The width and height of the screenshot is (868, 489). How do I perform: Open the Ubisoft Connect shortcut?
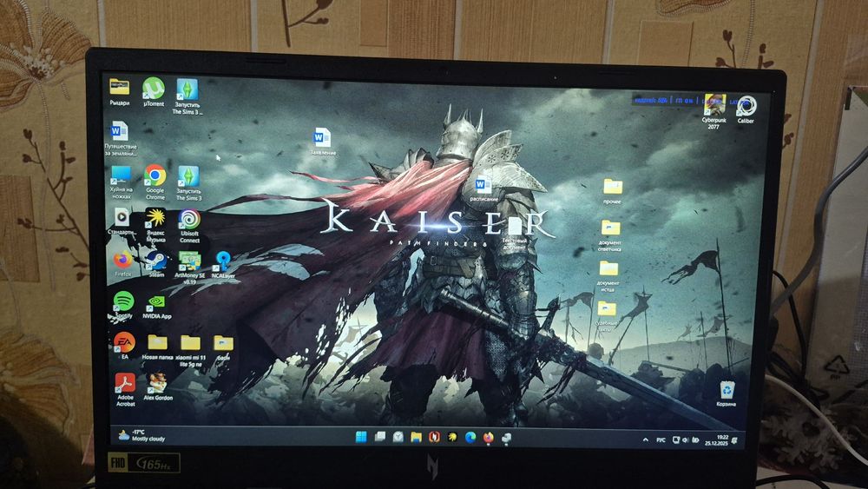tap(189, 226)
